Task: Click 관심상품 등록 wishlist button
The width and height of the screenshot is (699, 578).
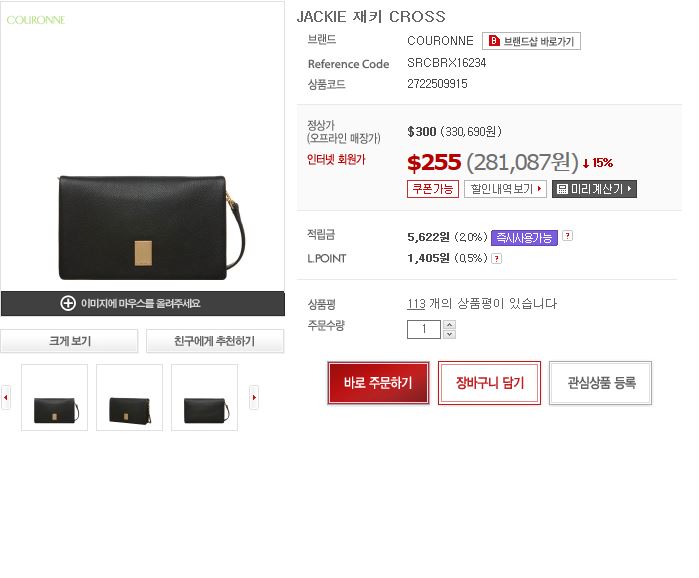Action: 600,383
